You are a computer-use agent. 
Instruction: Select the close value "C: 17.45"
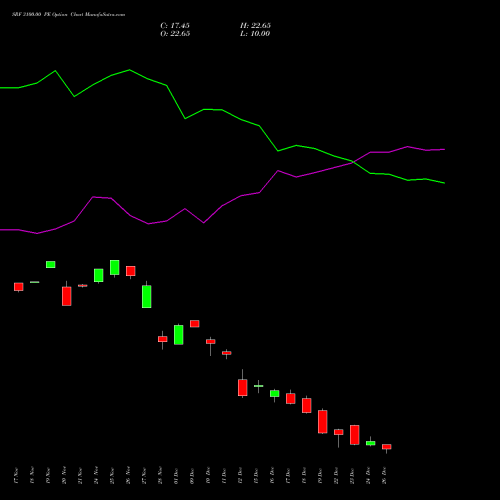pos(175,26)
